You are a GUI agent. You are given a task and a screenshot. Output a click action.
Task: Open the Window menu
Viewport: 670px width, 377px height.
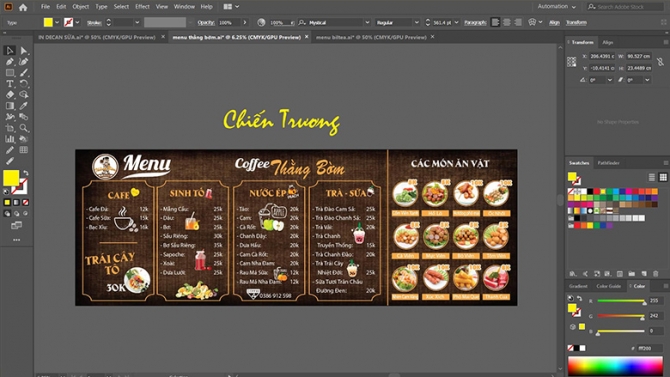[x=184, y=6]
